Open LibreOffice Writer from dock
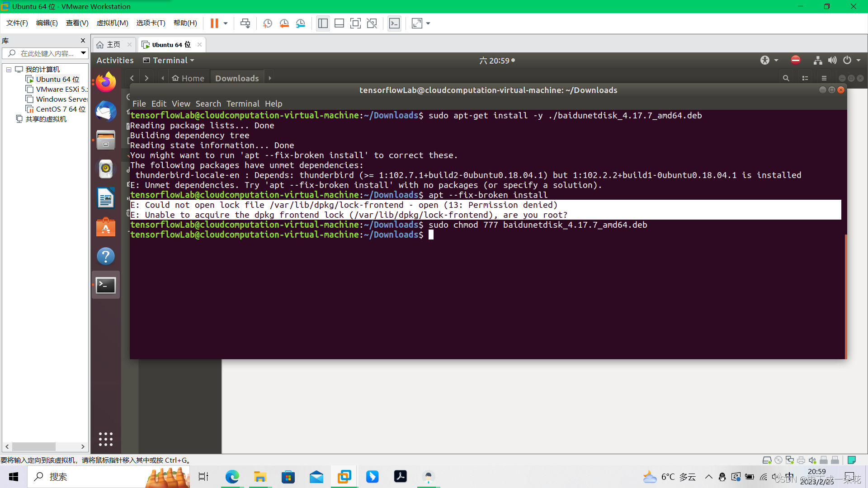This screenshot has height=488, width=868. [106, 198]
